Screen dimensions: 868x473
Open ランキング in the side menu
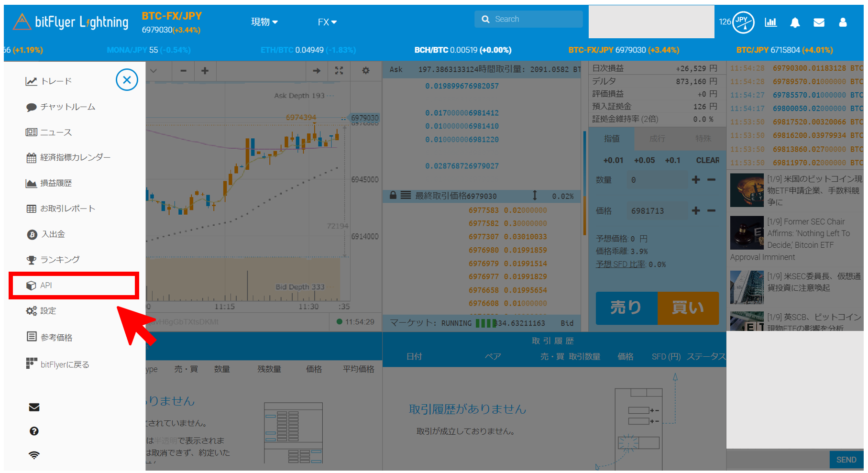coord(53,260)
